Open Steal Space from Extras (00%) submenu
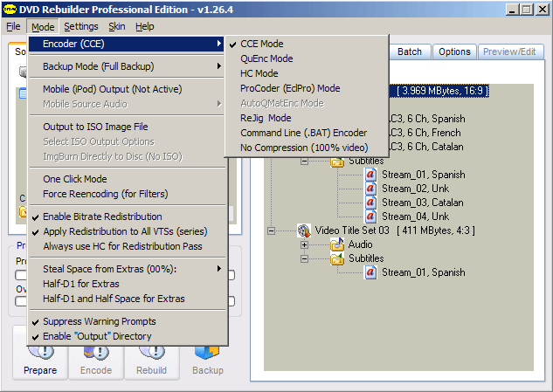 pyautogui.click(x=128, y=269)
